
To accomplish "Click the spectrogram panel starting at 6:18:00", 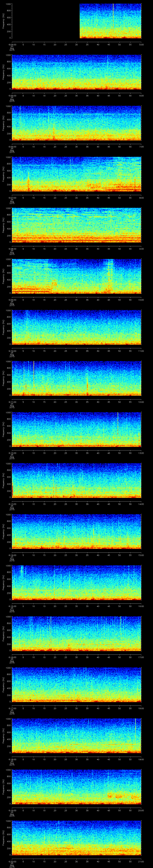I will 77,736.
